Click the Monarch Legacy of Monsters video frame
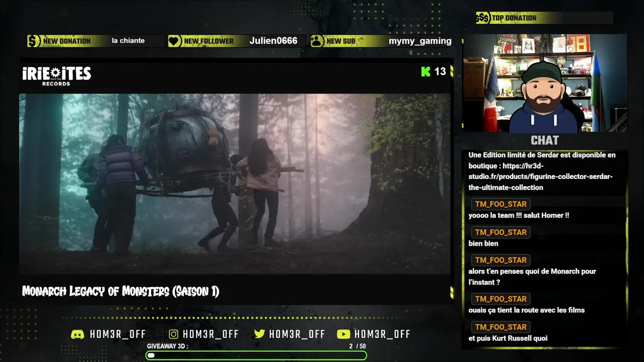 pyautogui.click(x=234, y=184)
